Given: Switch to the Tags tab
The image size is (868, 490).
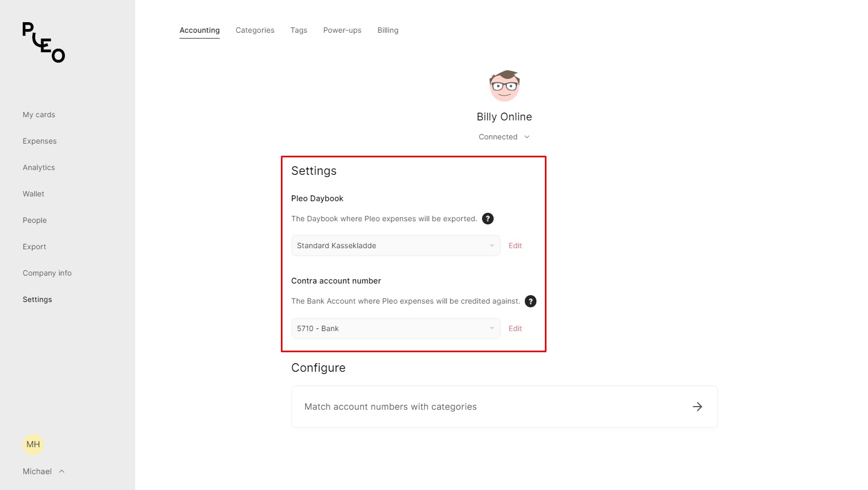Looking at the screenshot, I should coord(299,30).
